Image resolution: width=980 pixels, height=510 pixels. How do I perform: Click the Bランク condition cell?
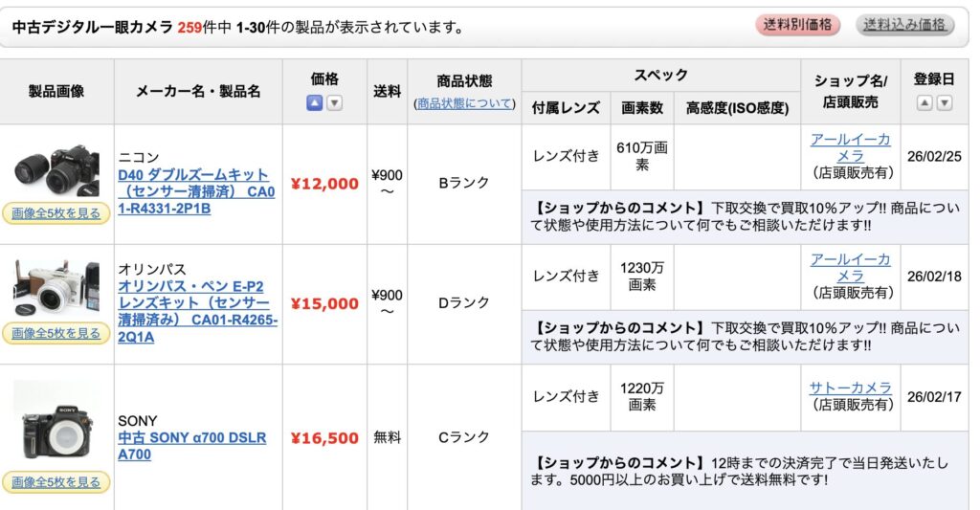(x=464, y=183)
